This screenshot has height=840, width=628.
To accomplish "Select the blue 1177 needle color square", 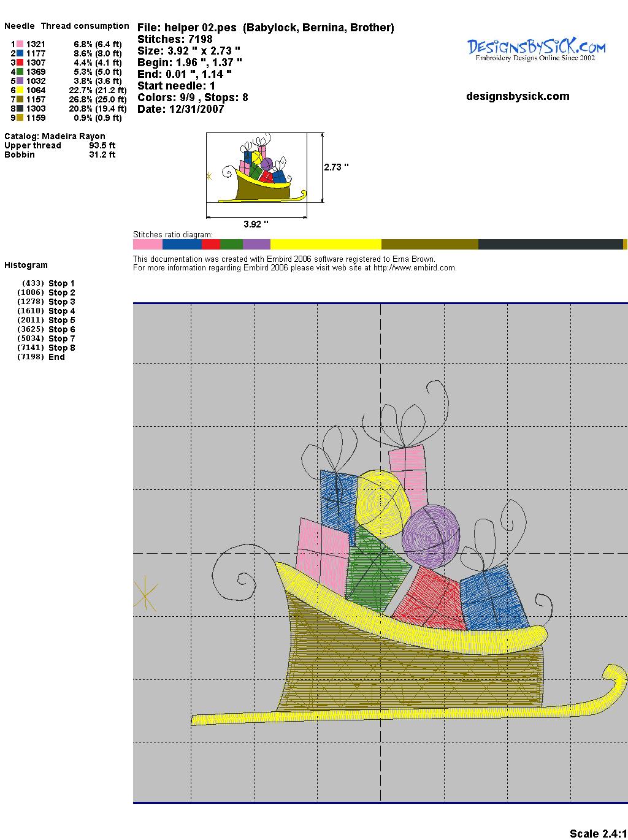I will coord(20,53).
